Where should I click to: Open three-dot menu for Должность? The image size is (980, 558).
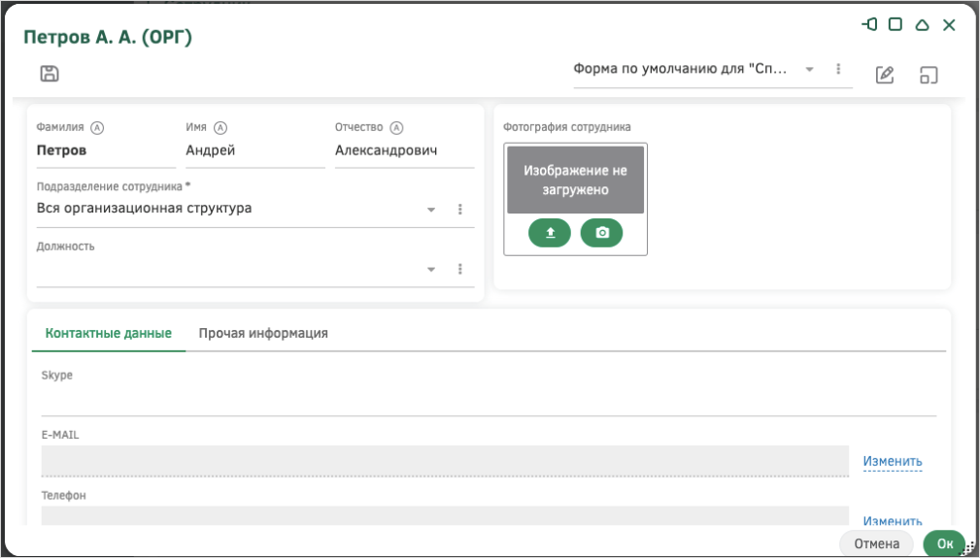pos(460,269)
